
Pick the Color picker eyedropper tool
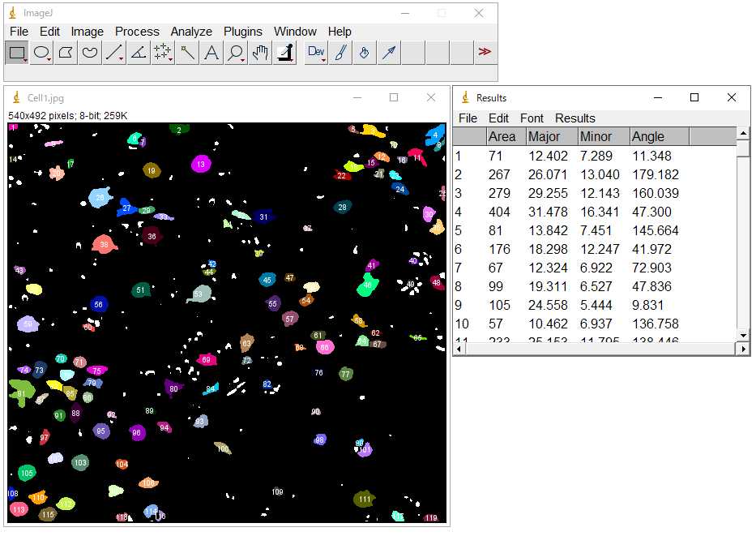(x=284, y=53)
